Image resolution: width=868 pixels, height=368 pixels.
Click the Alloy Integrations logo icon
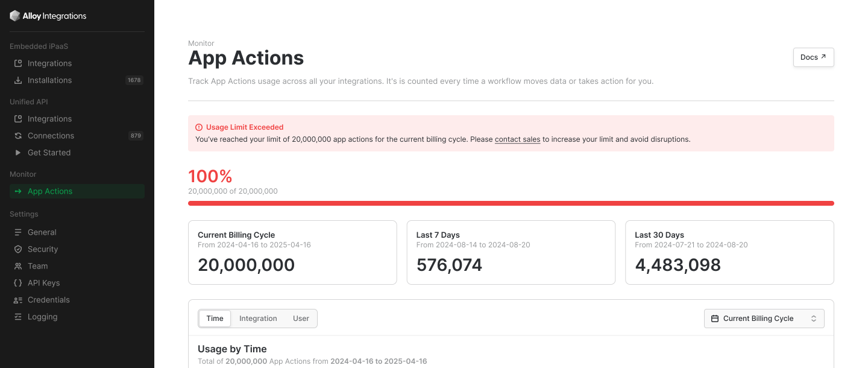point(15,16)
